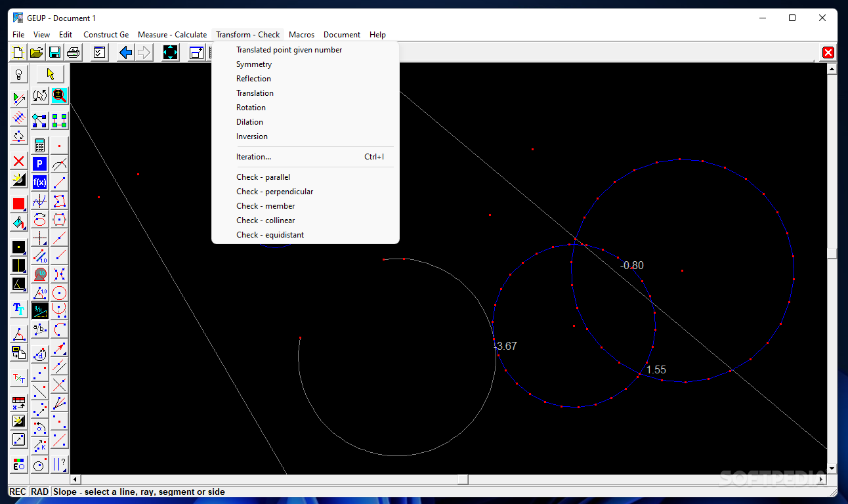The image size is (848, 504).
Task: Select the rotate-pointer tool beside zoom
Action: 40,96
